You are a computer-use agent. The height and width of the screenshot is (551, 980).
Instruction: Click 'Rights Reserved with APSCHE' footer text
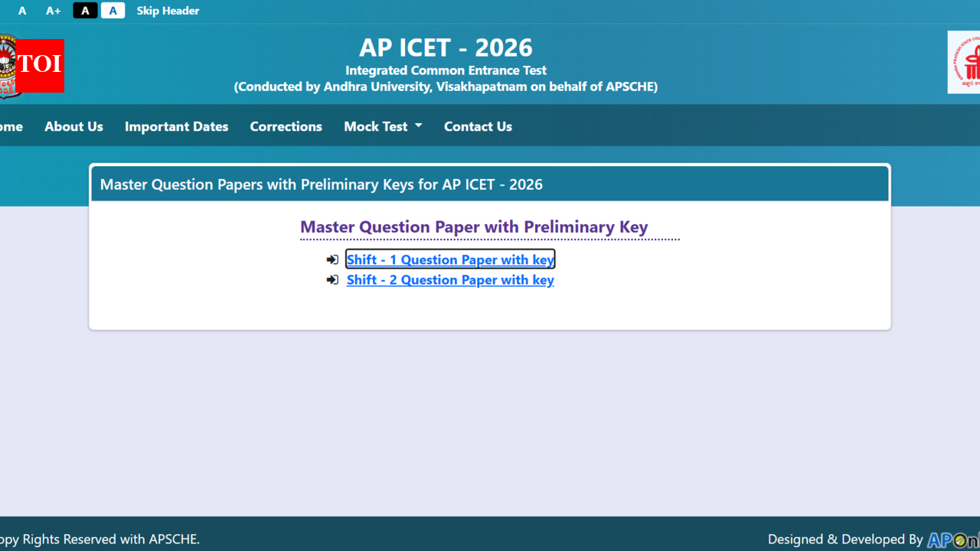(100, 540)
